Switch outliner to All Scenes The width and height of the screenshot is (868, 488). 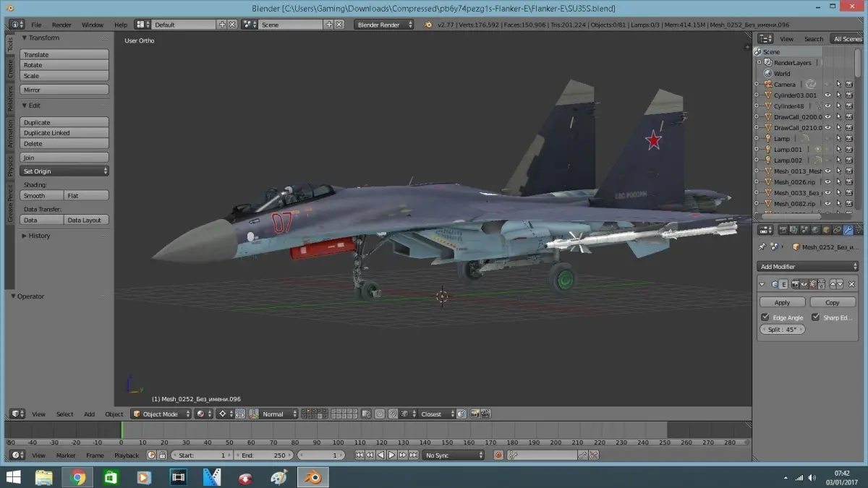(847, 39)
